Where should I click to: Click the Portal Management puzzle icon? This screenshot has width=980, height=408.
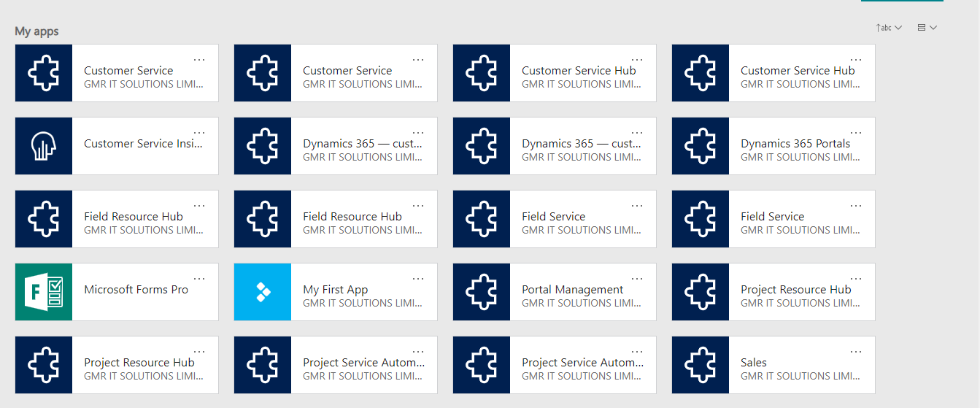[482, 292]
